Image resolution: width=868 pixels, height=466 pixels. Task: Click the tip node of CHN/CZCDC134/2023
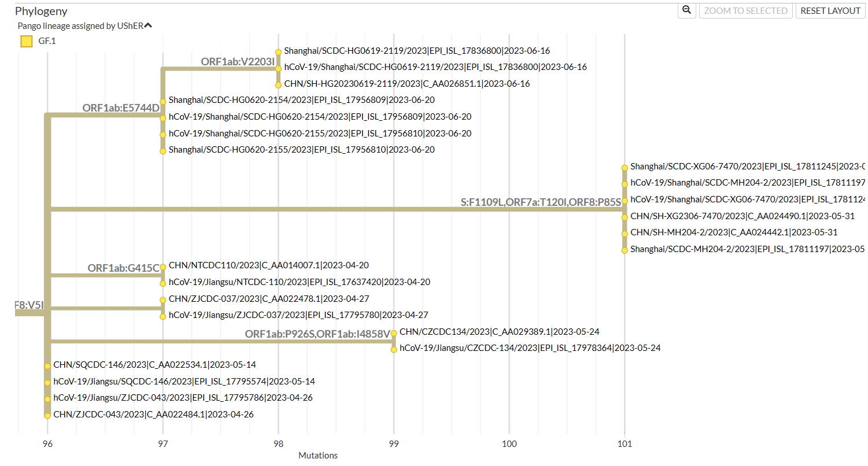coord(393,332)
